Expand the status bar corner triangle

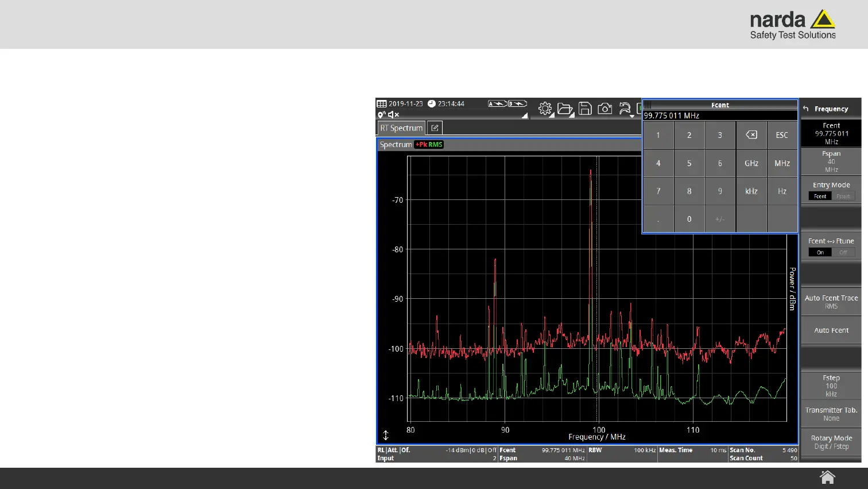[525, 115]
